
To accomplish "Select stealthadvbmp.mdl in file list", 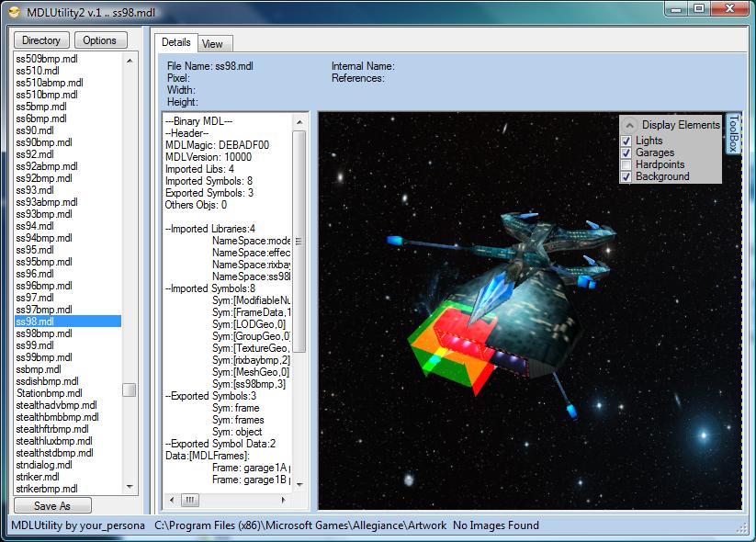I will [56, 405].
